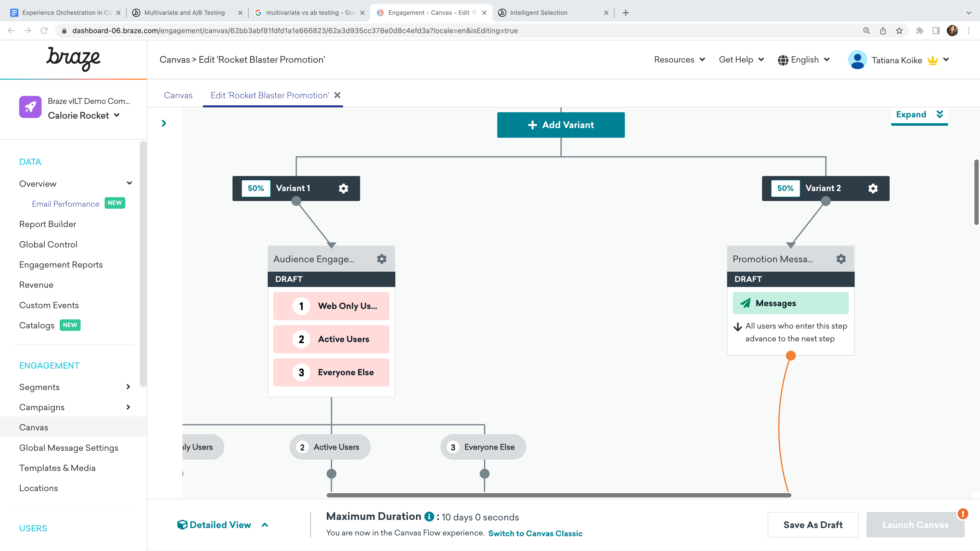Click the Variant 1 output connector dot
980x551 pixels.
[x=296, y=201]
